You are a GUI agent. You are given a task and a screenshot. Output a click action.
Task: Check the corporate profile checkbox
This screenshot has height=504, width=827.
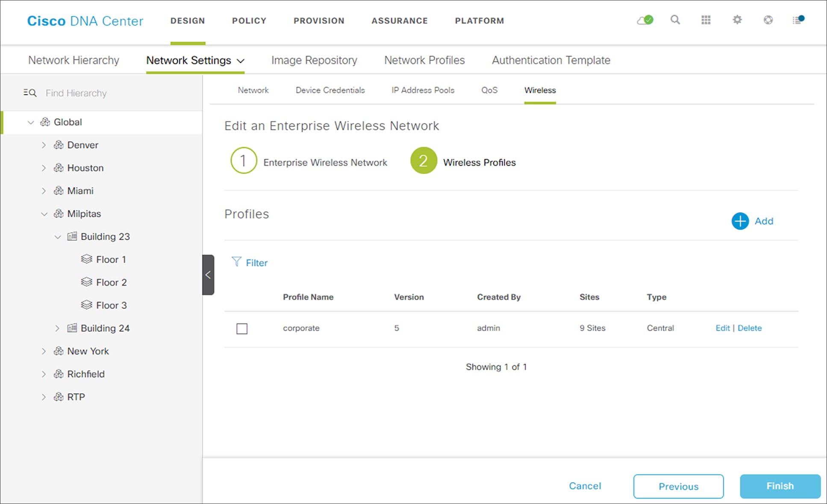click(x=242, y=328)
